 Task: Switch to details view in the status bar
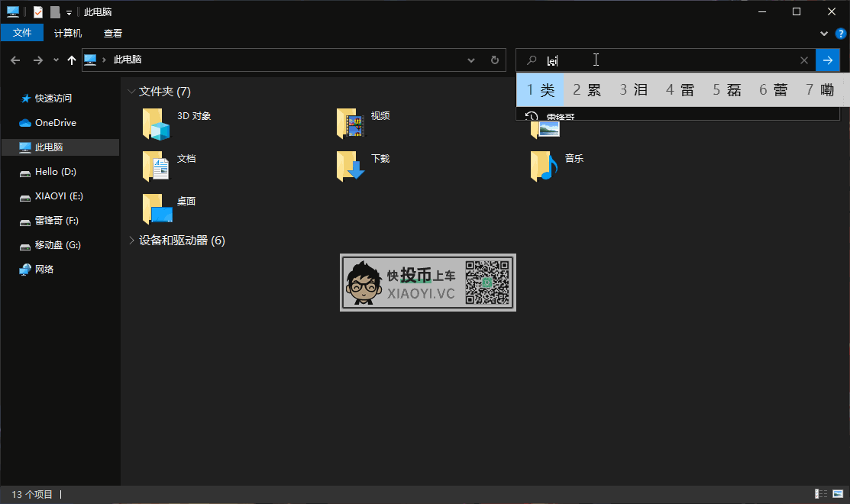point(821,494)
